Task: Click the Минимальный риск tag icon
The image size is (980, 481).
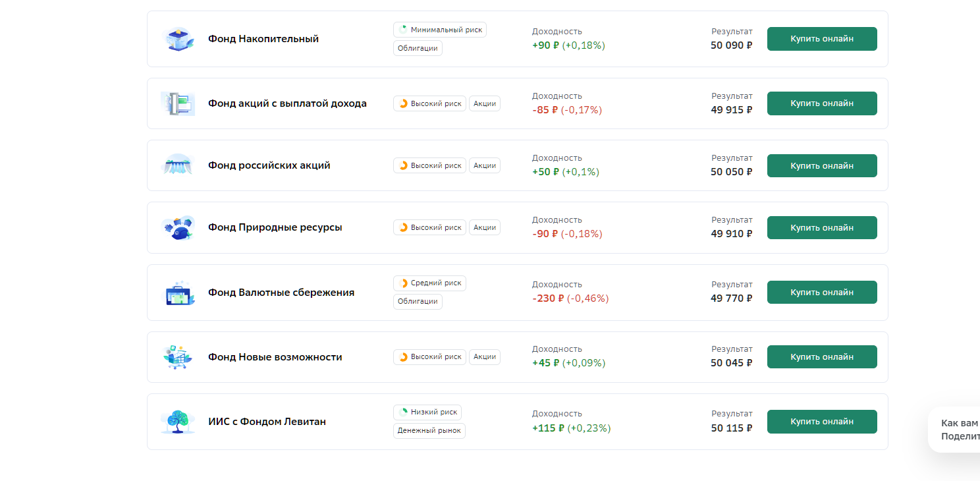Action: pyautogui.click(x=403, y=30)
